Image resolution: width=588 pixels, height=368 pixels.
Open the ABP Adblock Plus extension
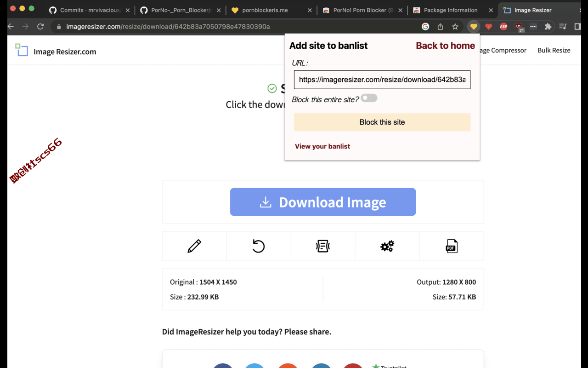pos(503,27)
